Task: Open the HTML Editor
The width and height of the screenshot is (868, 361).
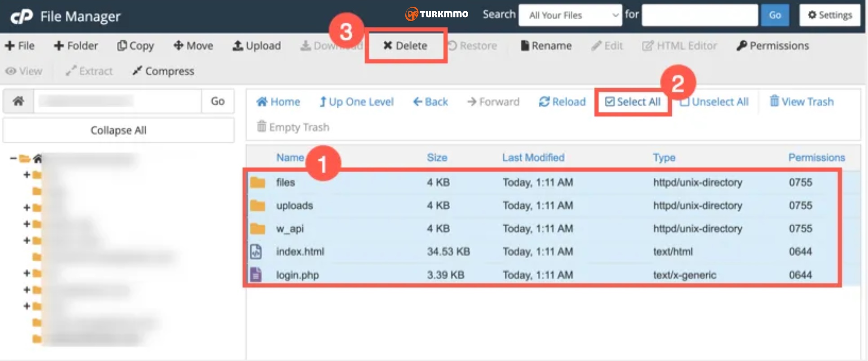Action: click(x=679, y=46)
